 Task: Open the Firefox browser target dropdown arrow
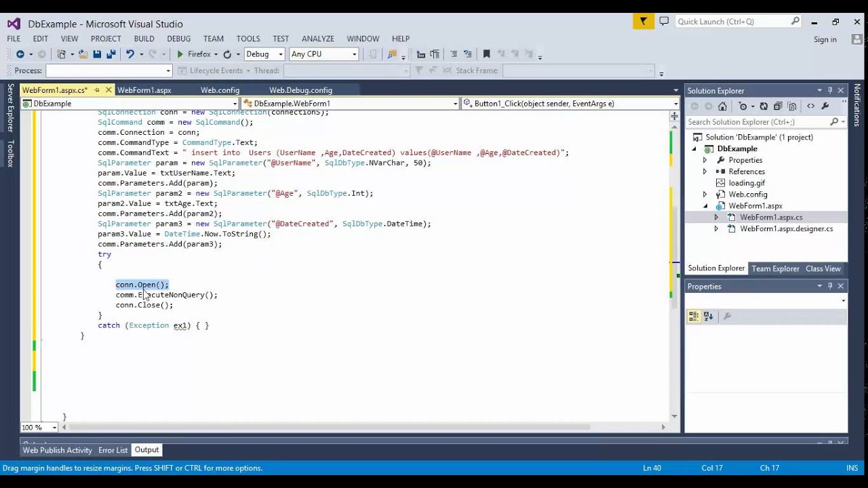click(x=216, y=54)
